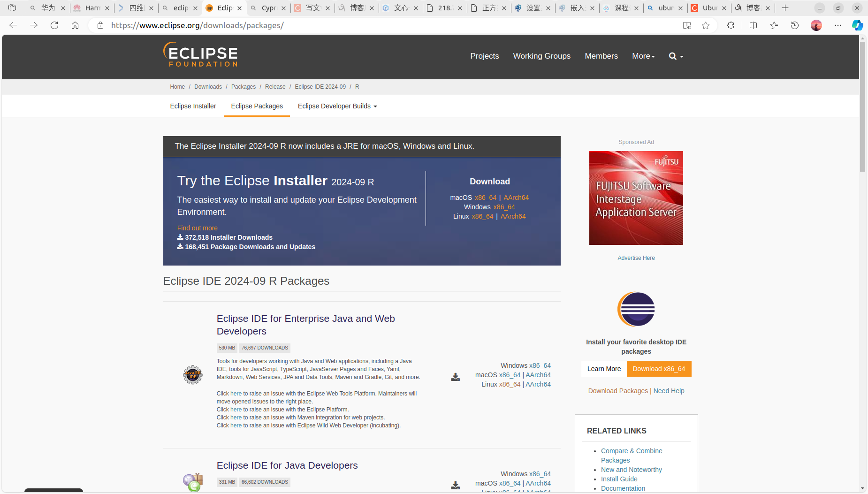The height and width of the screenshot is (494, 868).
Task: Open the Install Guide link
Action: 619,479
